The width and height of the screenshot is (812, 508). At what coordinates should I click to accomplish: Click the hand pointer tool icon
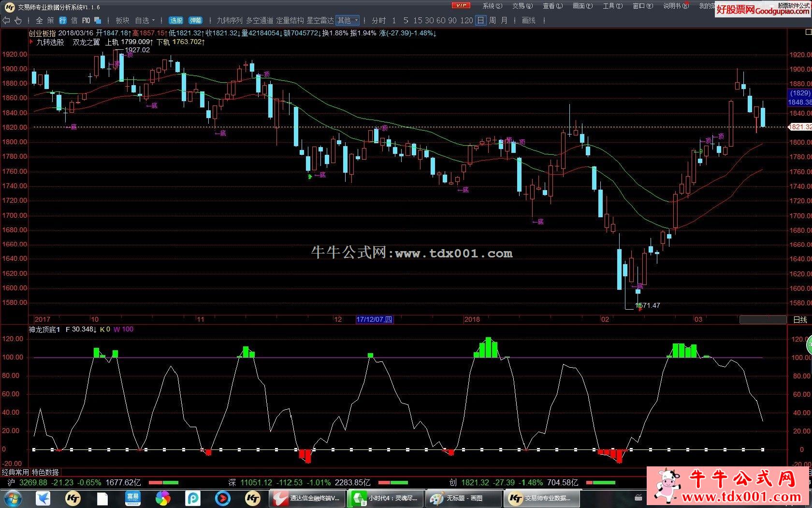[x=18, y=20]
